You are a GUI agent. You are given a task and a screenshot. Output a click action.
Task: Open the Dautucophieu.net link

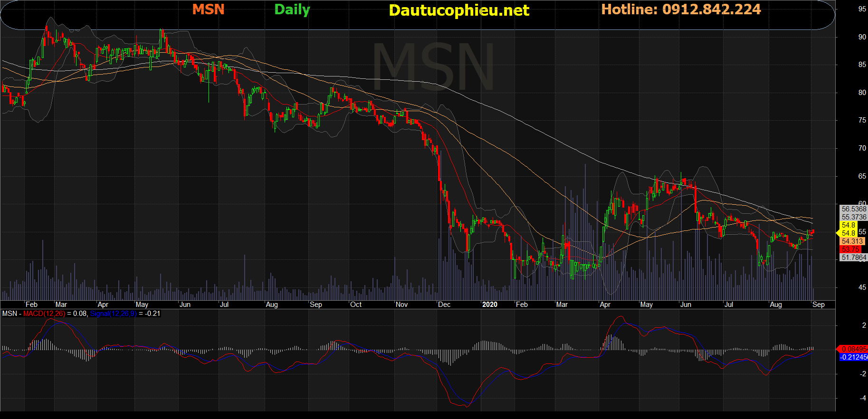(458, 10)
